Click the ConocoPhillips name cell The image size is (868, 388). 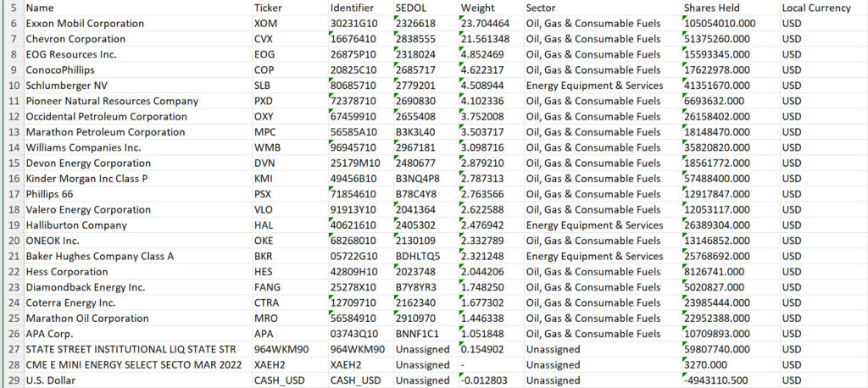click(137, 70)
